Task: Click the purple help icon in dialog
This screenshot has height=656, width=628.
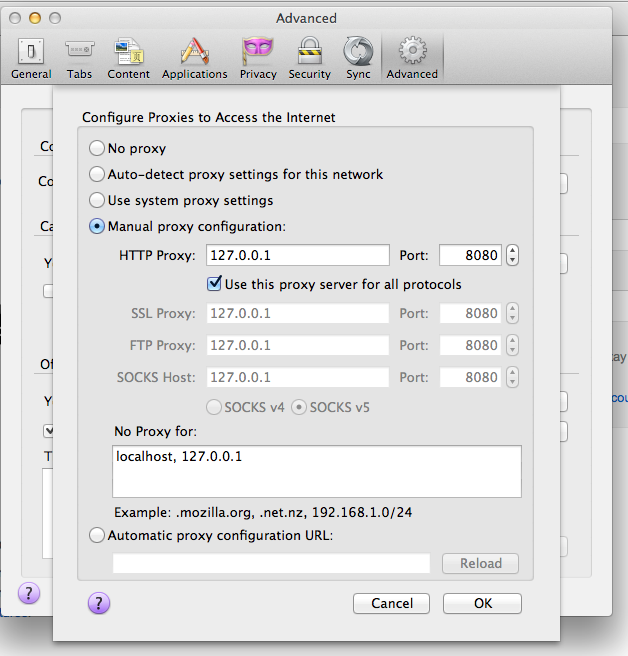Action: (x=99, y=603)
